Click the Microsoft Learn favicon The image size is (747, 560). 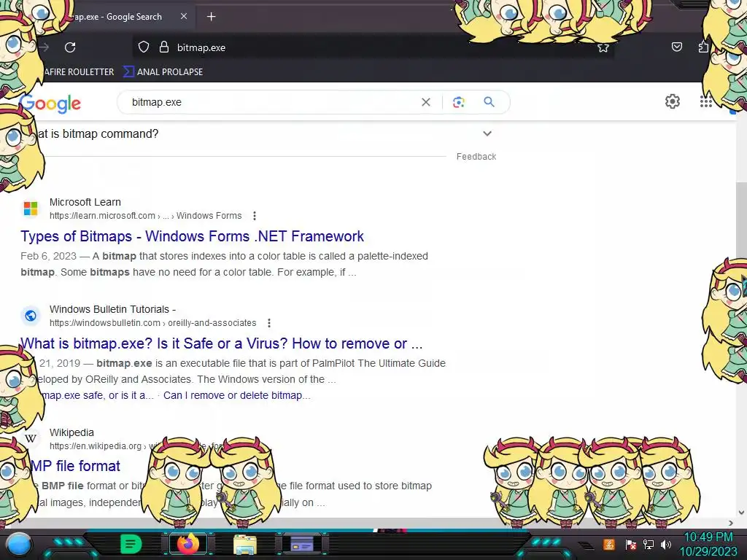click(31, 208)
